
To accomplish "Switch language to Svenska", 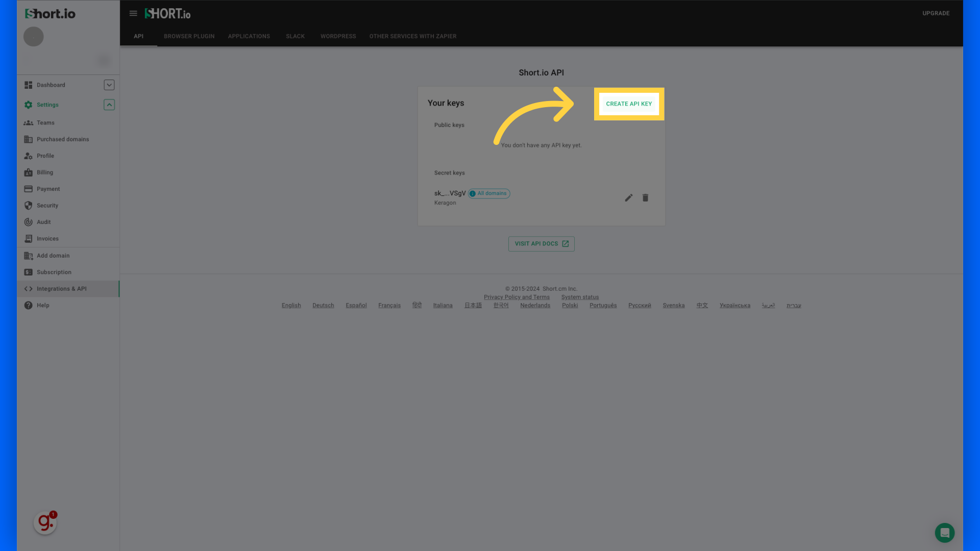I will click(x=674, y=306).
